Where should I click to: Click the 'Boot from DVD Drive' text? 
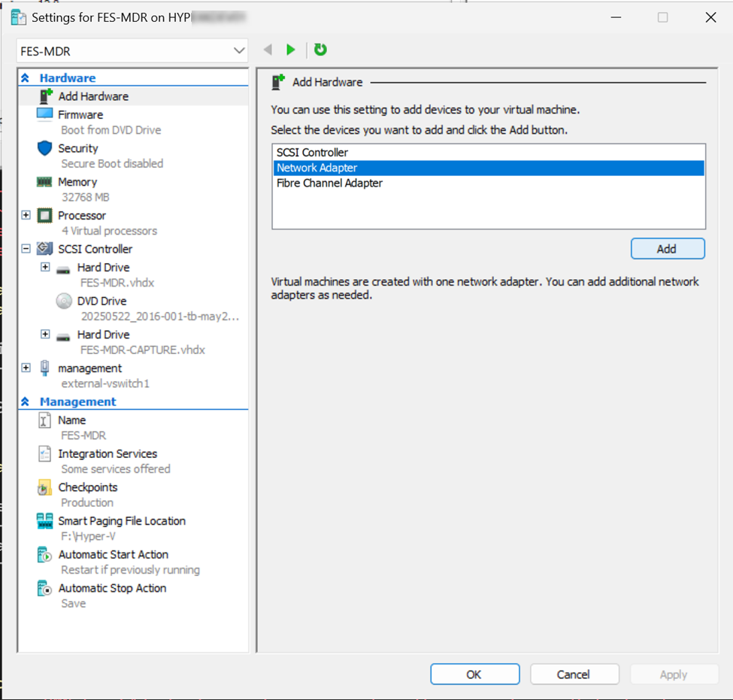point(111,130)
